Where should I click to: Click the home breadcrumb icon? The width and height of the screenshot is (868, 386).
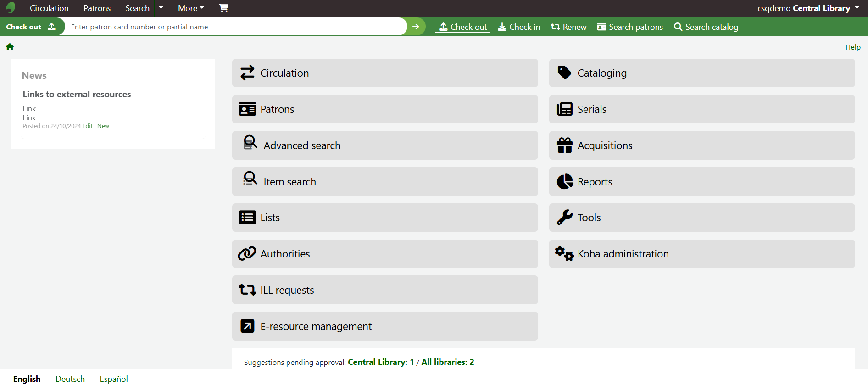(10, 47)
